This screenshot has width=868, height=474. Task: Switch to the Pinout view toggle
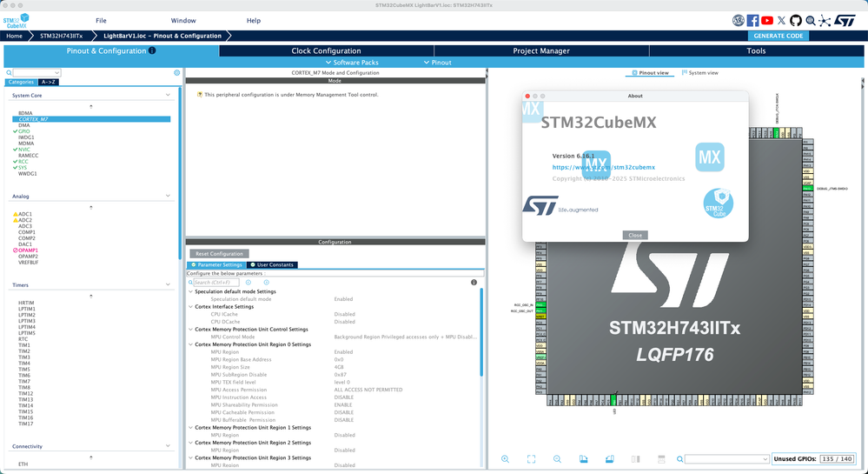651,73
